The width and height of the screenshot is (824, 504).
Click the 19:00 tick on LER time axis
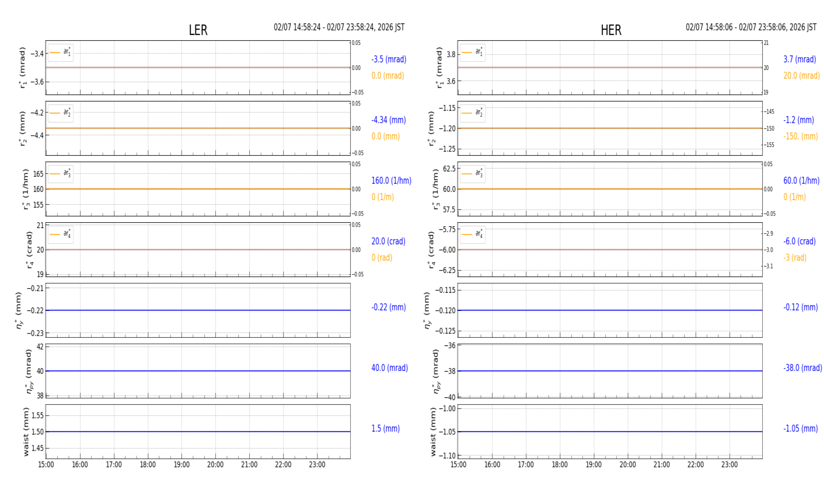point(181,465)
